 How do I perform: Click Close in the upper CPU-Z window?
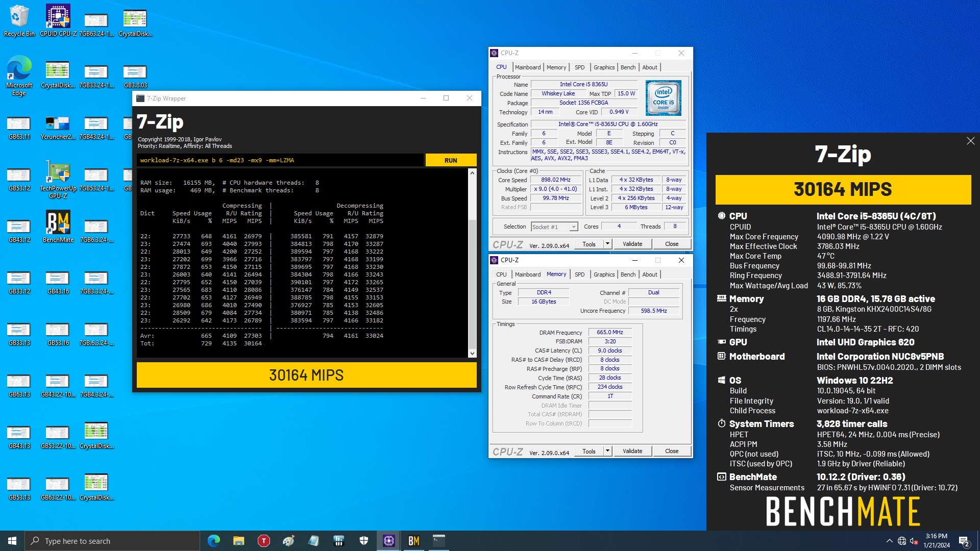(x=672, y=244)
